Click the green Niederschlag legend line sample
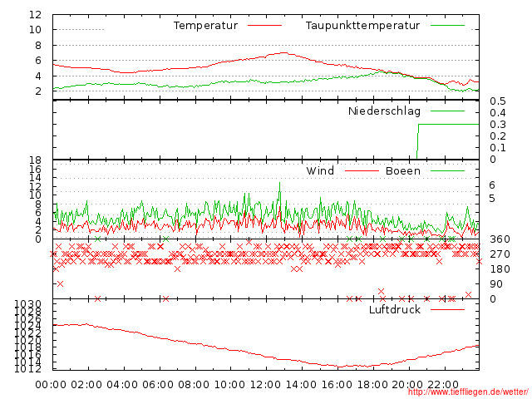Viewport: 532px width, 399px height. tap(447, 111)
